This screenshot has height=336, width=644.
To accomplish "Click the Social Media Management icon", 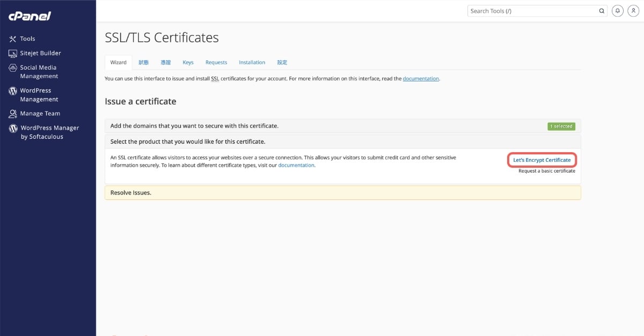I will [x=13, y=68].
